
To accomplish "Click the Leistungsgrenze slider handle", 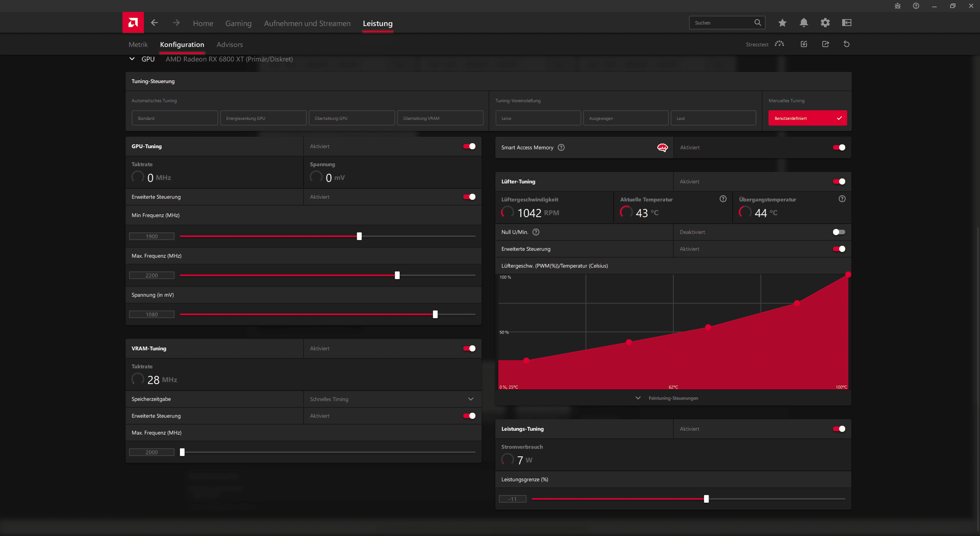I will pos(706,499).
